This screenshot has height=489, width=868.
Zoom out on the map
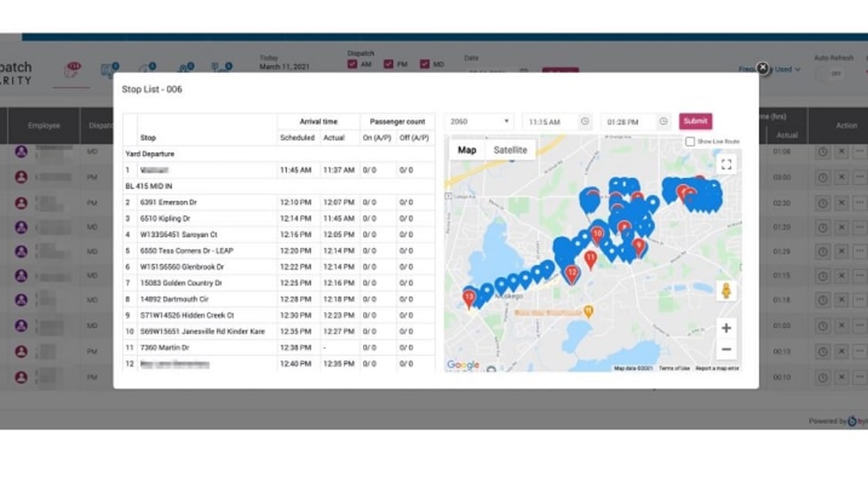[726, 349]
